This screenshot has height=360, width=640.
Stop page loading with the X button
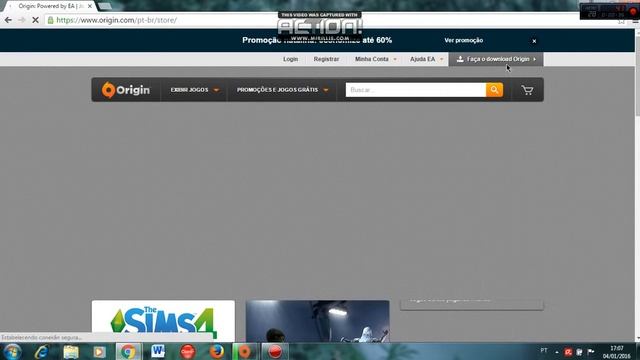click(35, 20)
